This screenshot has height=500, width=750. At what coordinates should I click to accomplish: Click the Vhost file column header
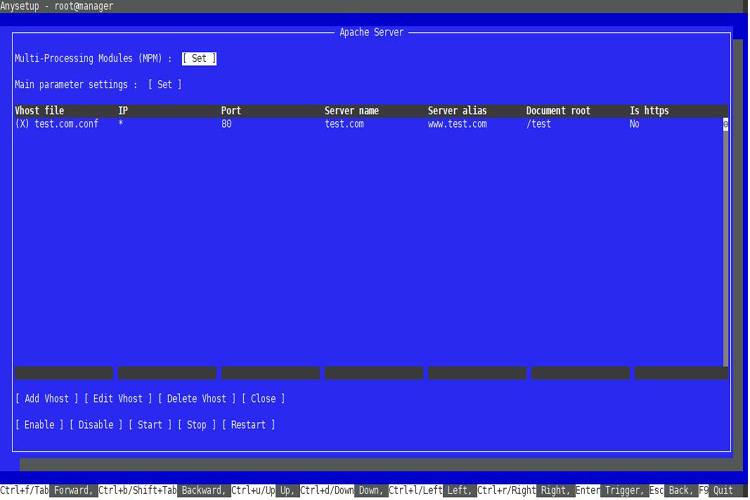tap(39, 111)
